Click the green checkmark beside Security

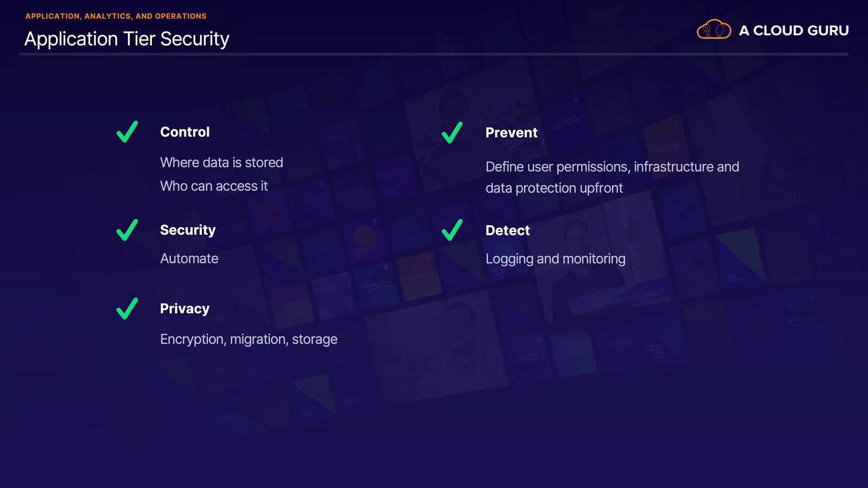point(127,230)
